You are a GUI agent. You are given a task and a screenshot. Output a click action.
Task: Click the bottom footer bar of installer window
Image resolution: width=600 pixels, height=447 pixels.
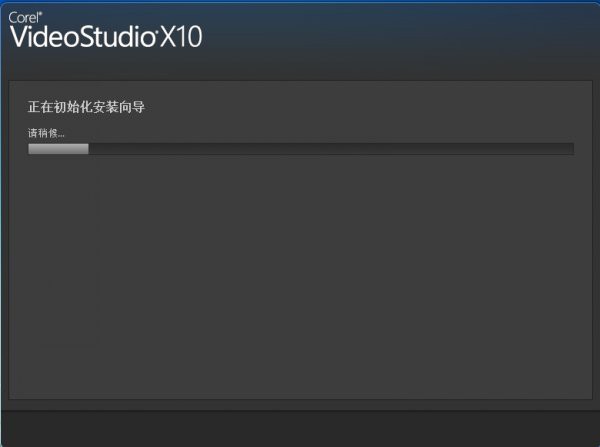(300, 429)
